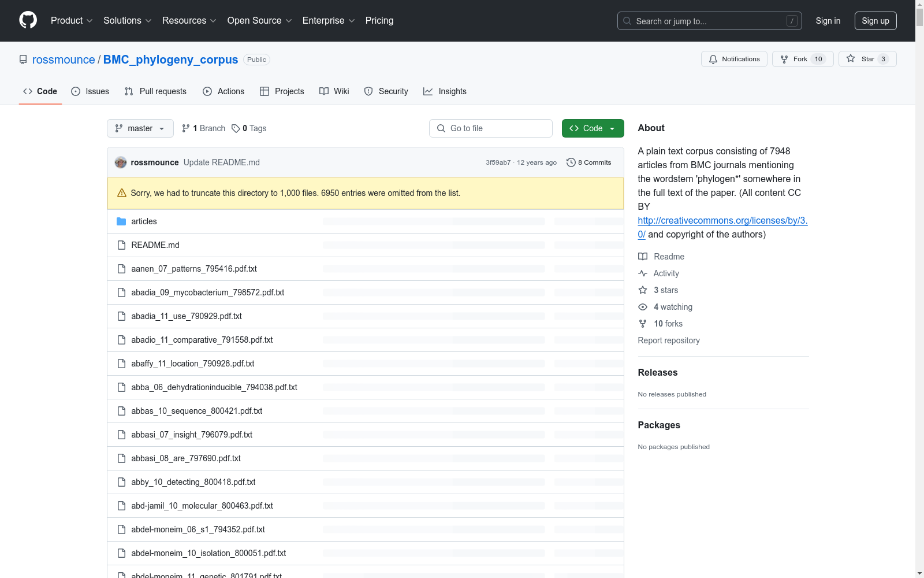This screenshot has width=924, height=578.
Task: Open the rossmounce owner profile link
Action: [64, 60]
